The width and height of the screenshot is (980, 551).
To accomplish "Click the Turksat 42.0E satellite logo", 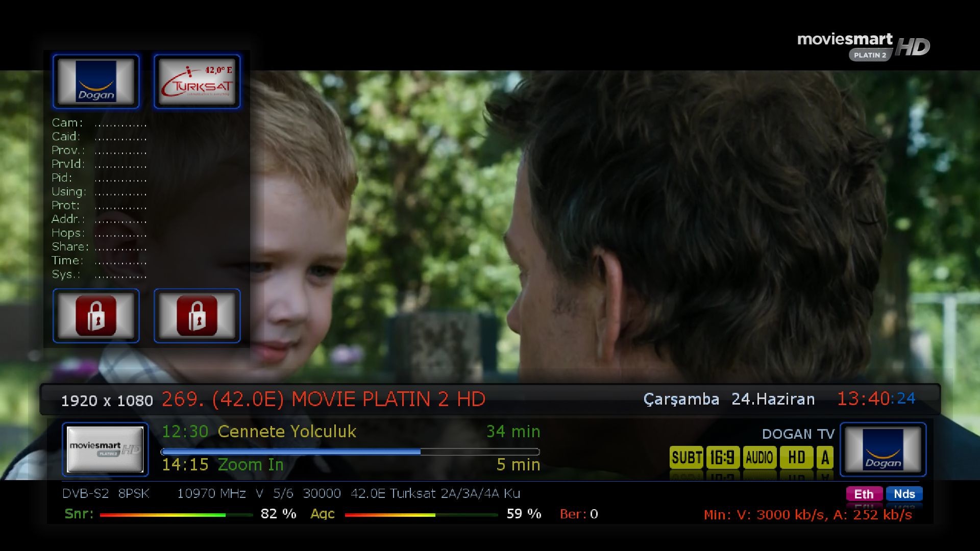I will point(197,82).
